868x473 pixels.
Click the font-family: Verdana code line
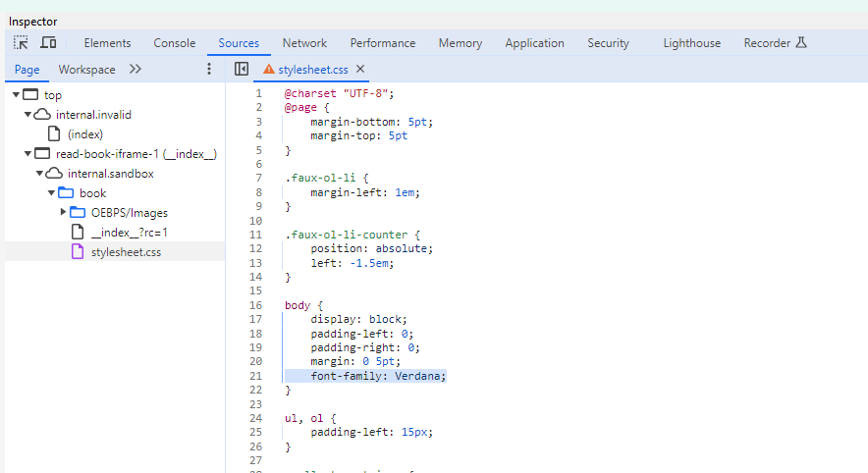tap(378, 376)
